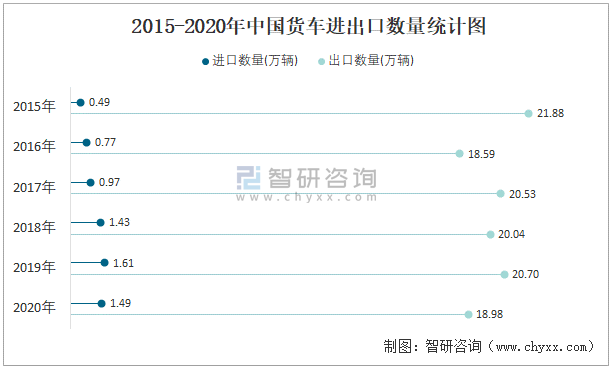The image size is (612, 369).
Task: Select the 2018年 export dot 20.04
Action: click(x=491, y=235)
